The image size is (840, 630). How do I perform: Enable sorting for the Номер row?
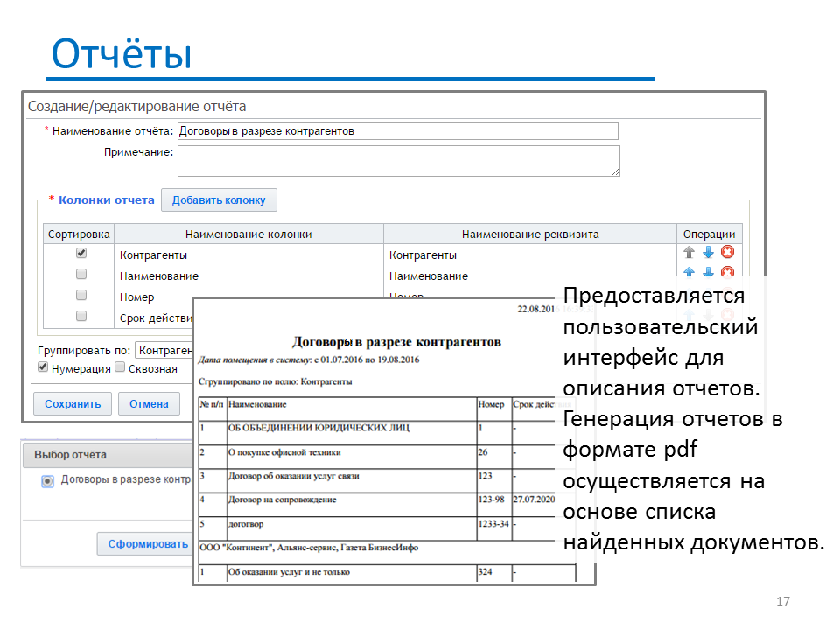tap(81, 295)
